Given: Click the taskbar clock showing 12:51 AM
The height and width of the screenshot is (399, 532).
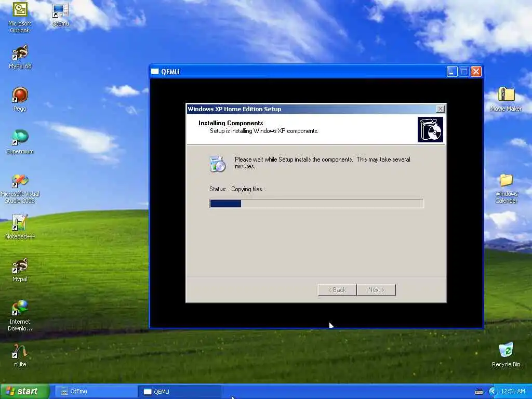Looking at the screenshot, I should click(513, 392).
